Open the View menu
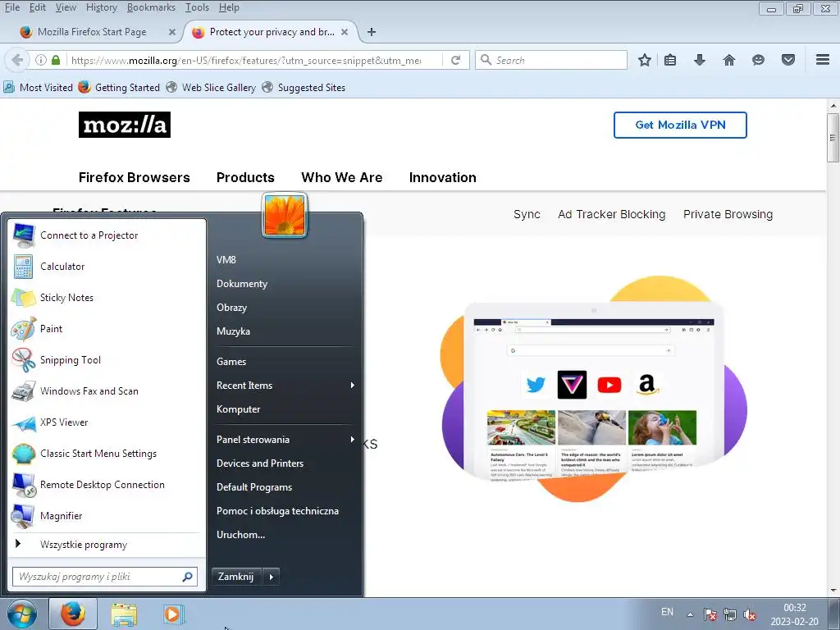Viewport: 840px width, 630px height. [x=66, y=7]
